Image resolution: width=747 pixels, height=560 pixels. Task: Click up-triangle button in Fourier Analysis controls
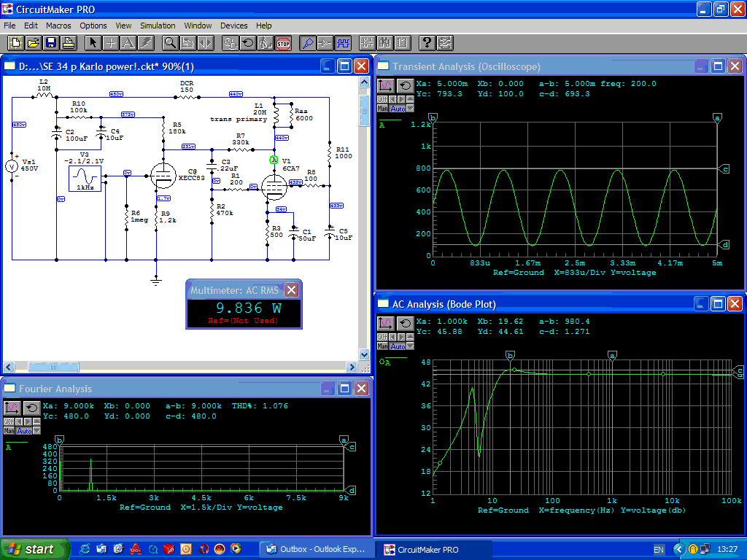[36, 422]
